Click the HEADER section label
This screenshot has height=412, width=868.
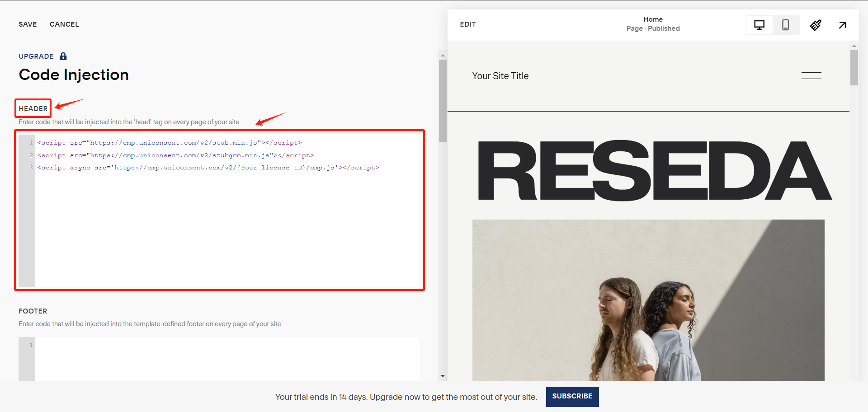(x=33, y=109)
